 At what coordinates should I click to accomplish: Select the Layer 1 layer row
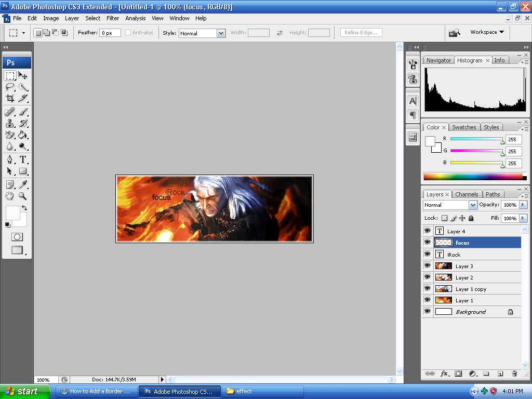tap(472, 300)
